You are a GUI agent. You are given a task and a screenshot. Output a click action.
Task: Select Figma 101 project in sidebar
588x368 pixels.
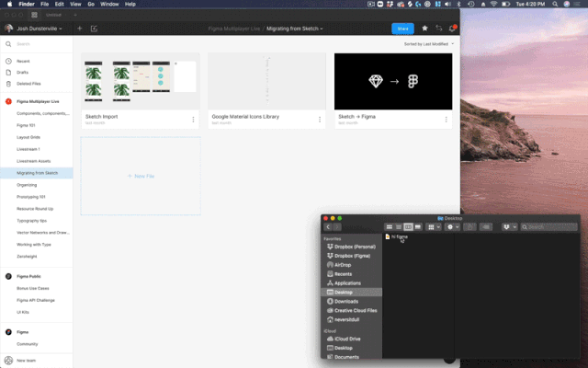pos(26,125)
